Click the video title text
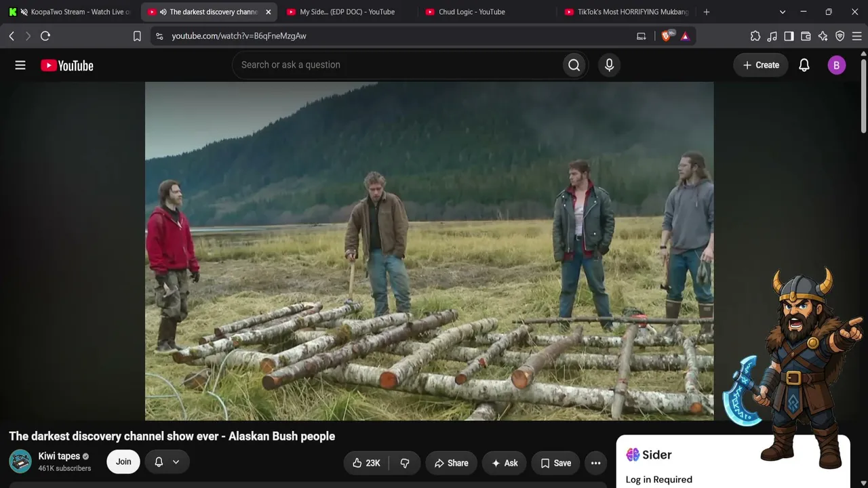 pyautogui.click(x=172, y=436)
